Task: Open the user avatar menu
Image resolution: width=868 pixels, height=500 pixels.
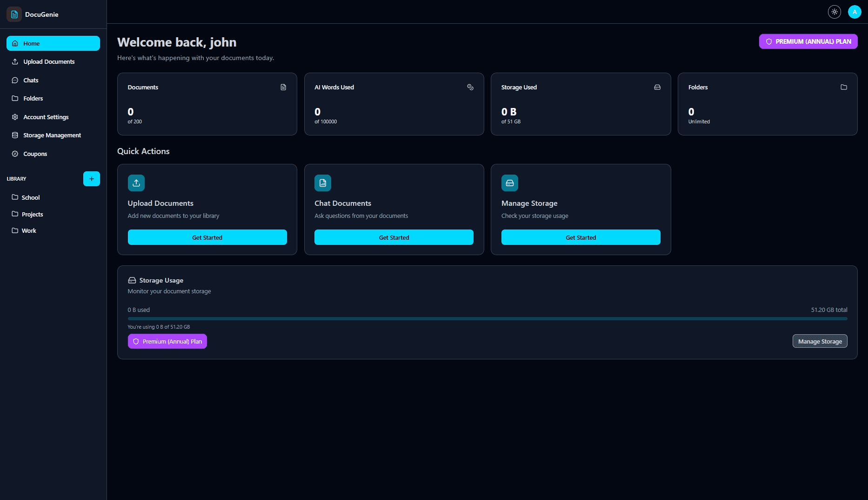Action: pyautogui.click(x=855, y=12)
